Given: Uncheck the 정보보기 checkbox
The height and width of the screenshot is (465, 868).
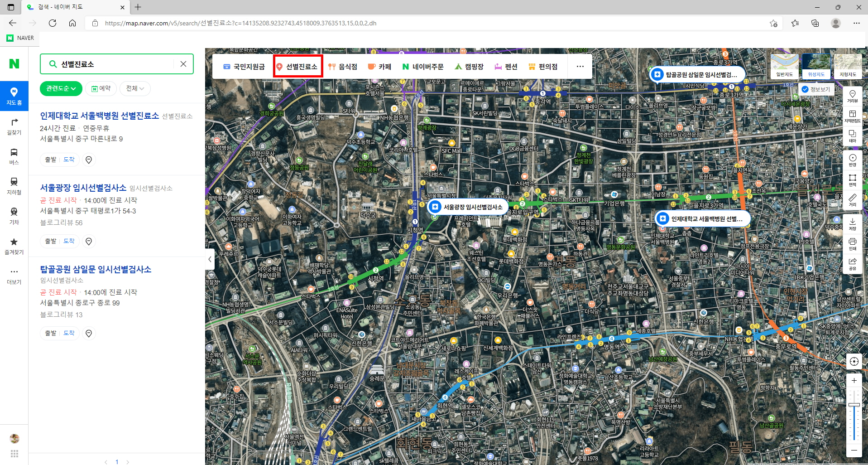Looking at the screenshot, I should click(805, 89).
